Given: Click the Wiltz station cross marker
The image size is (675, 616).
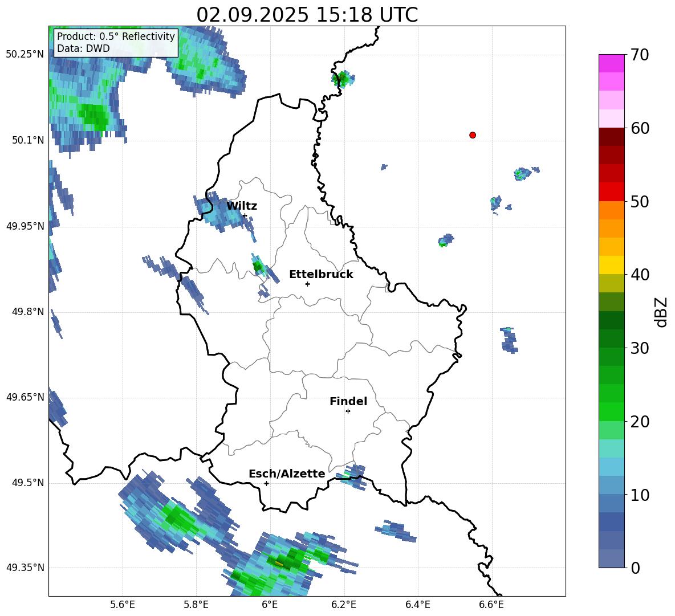Looking at the screenshot, I should [x=245, y=216].
